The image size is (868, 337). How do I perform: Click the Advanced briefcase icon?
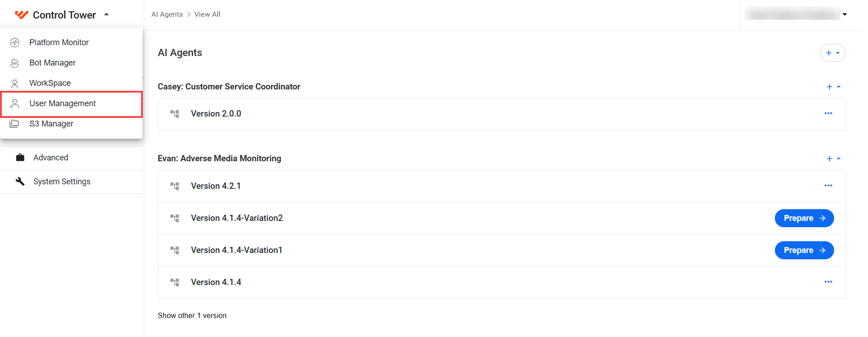tap(20, 158)
